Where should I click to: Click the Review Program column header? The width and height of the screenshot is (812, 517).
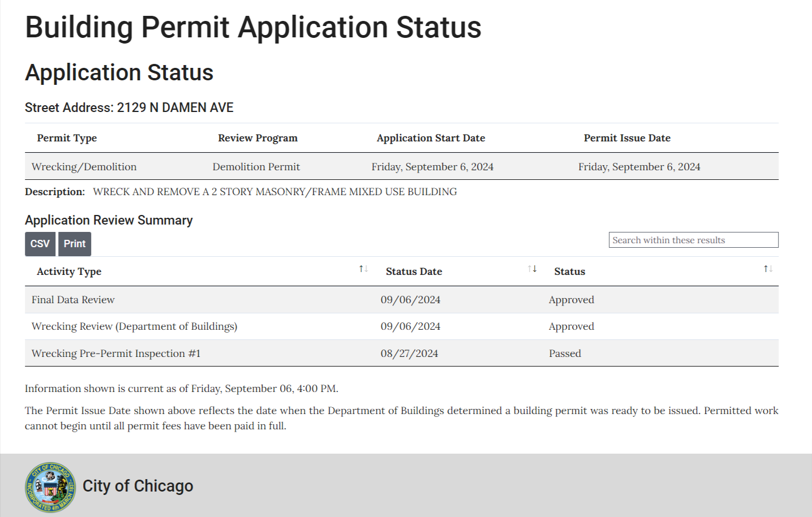tap(257, 138)
